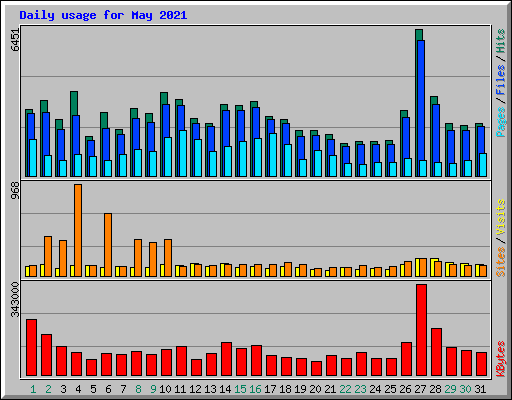Click day label 19 on the x-axis
Image resolution: width=512 pixels, height=400 pixels.
(300, 389)
